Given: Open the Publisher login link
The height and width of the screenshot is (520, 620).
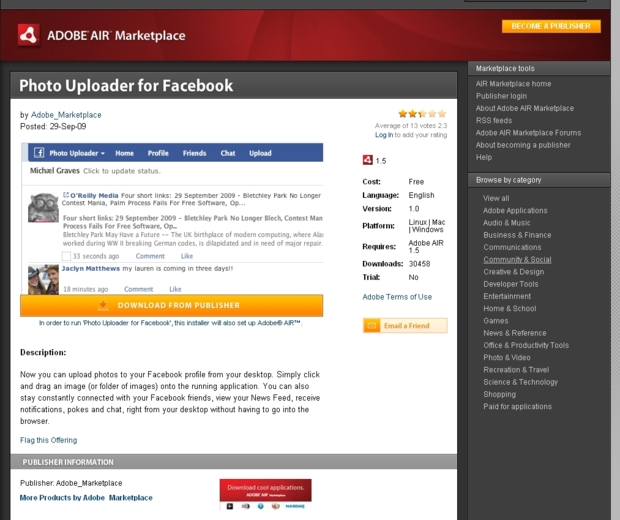Looking at the screenshot, I should click(x=501, y=96).
